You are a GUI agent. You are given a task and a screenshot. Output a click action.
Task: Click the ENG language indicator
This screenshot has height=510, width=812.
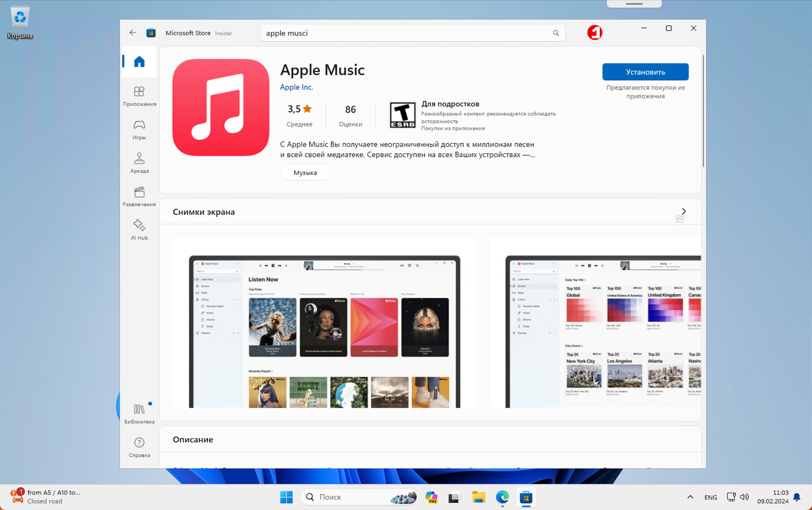pyautogui.click(x=711, y=497)
